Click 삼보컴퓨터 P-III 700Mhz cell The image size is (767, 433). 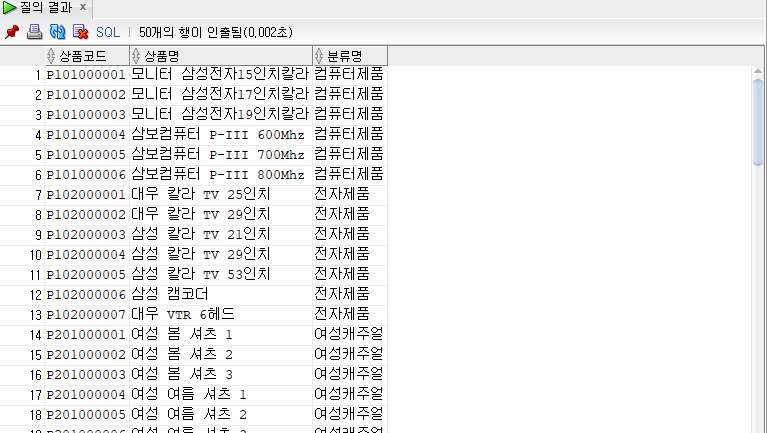coord(221,155)
